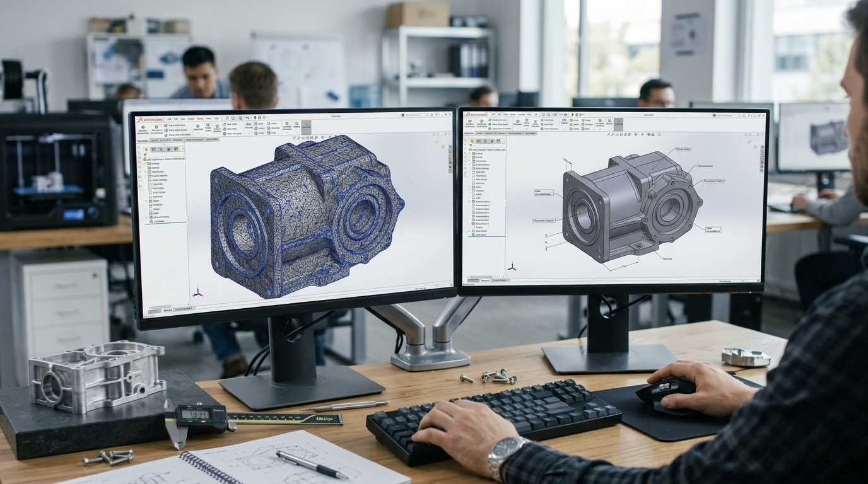Open the Help menu on the left monitor

[x=216, y=118]
